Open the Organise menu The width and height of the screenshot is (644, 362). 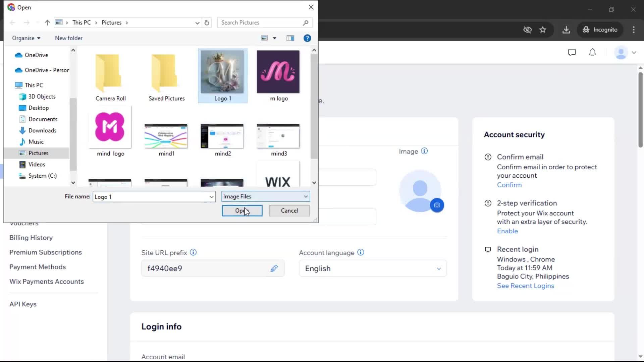point(26,38)
